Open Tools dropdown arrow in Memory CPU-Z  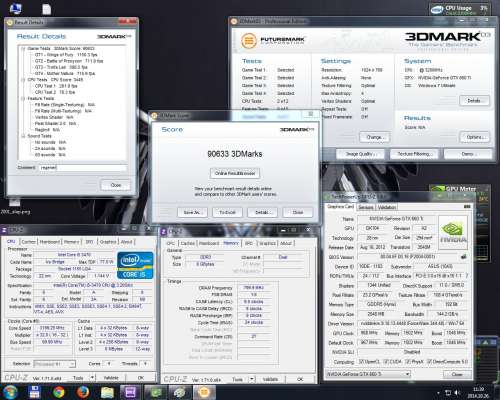click(x=252, y=379)
